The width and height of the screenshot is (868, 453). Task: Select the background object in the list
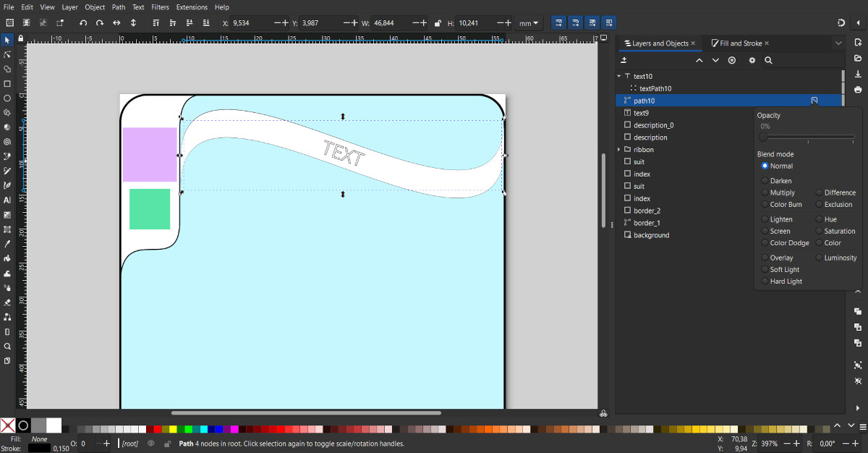[651, 235]
